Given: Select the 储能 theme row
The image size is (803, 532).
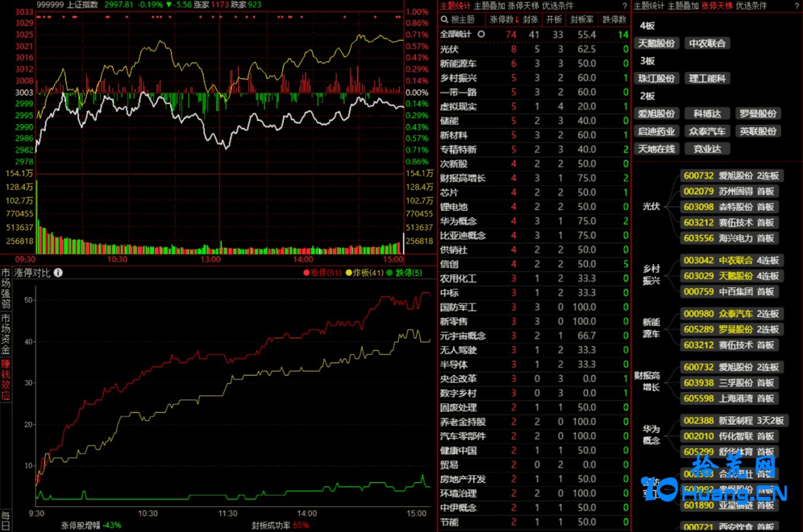Looking at the screenshot, I should (534, 121).
